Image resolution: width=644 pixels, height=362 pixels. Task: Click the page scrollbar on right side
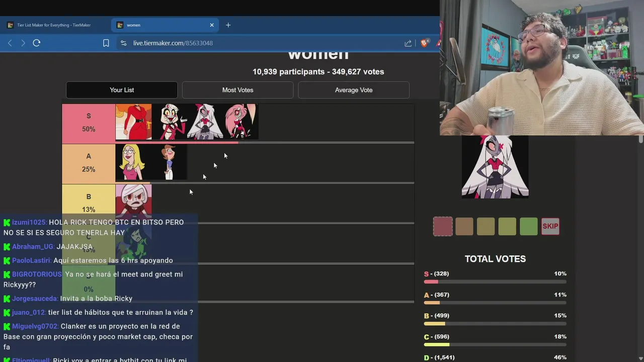[x=641, y=139]
